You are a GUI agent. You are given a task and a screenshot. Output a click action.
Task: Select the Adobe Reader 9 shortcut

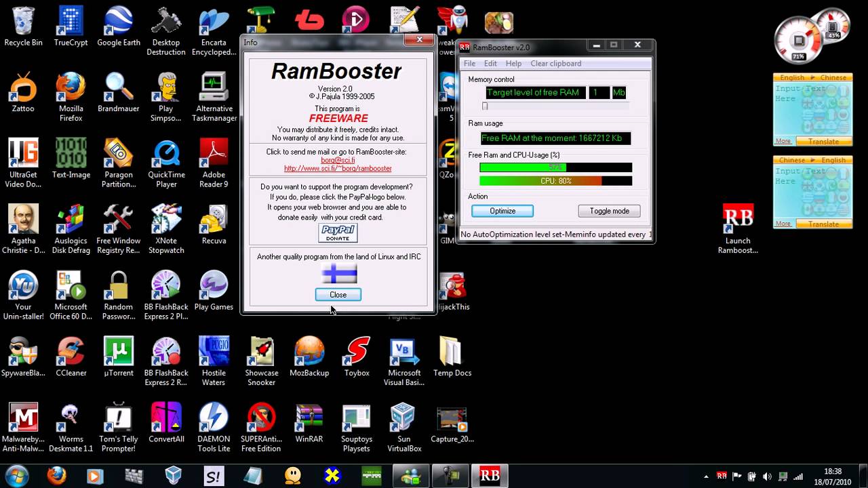pos(214,164)
